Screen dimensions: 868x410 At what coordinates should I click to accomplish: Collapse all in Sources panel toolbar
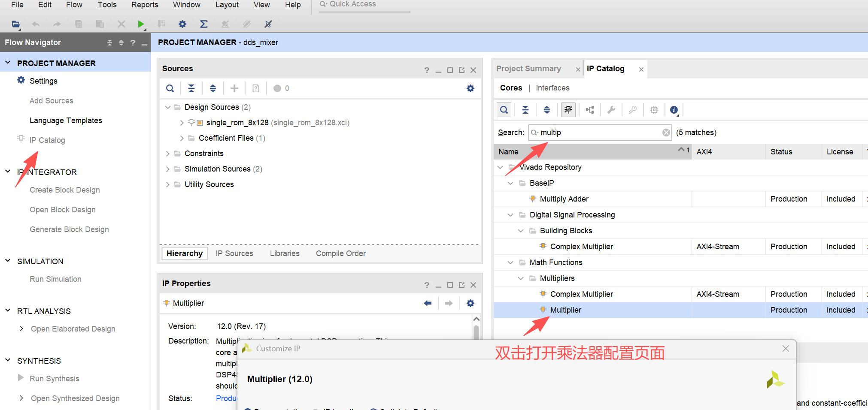pos(191,88)
